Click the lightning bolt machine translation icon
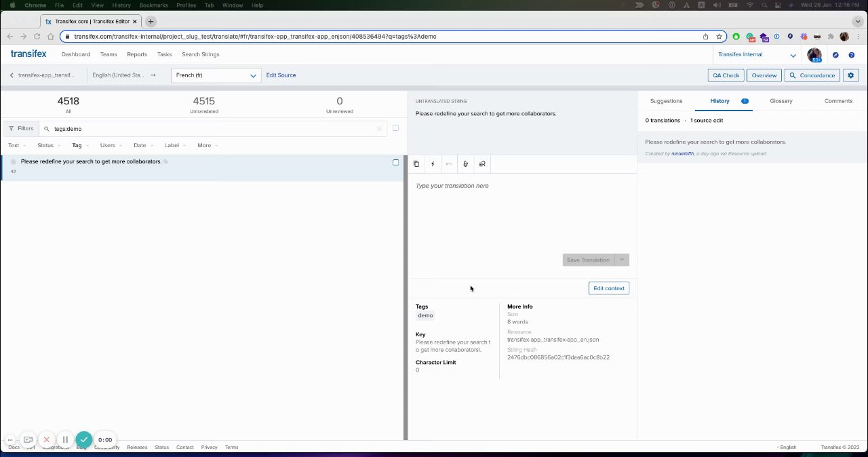Screen dimensions: 868x457 click(x=433, y=163)
